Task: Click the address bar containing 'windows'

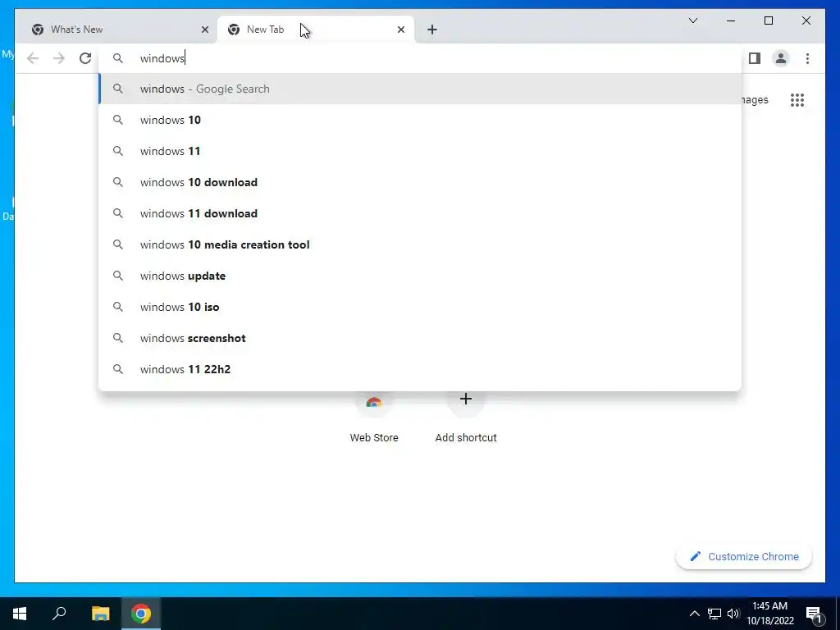Action: coord(420,58)
